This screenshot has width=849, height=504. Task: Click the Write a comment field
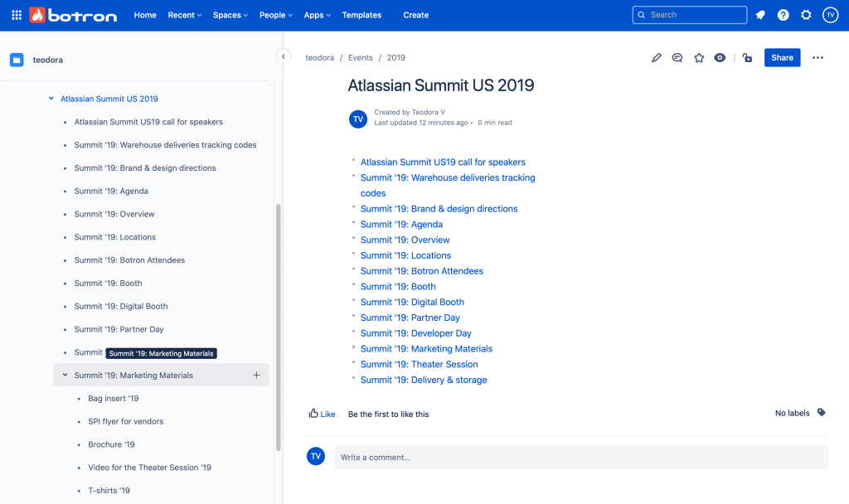497,457
